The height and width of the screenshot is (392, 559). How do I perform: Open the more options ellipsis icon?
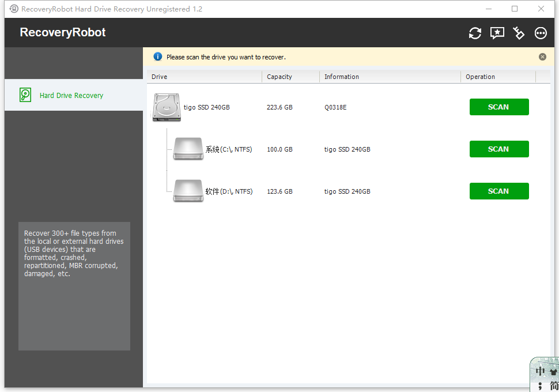click(x=541, y=33)
